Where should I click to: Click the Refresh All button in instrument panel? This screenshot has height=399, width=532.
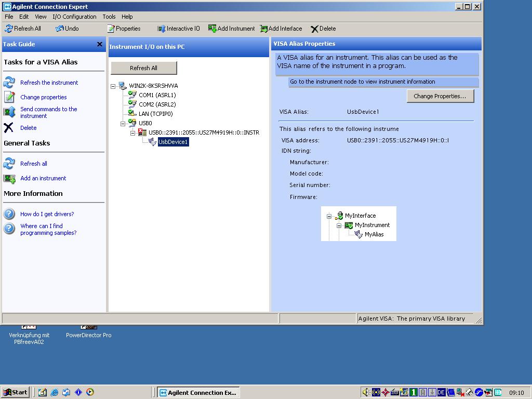click(143, 68)
